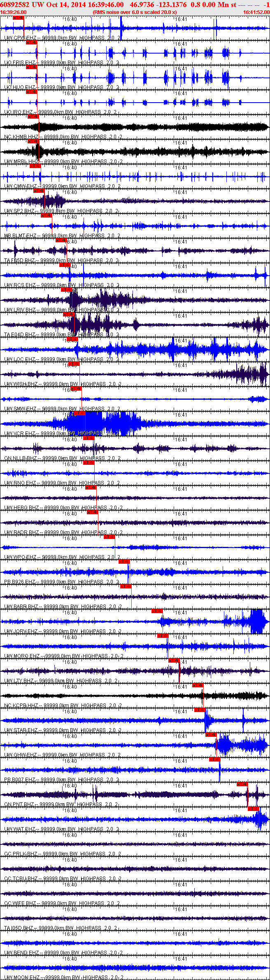Click the end time 16:41:52.00 label
The image size is (270, 980).
256,12
